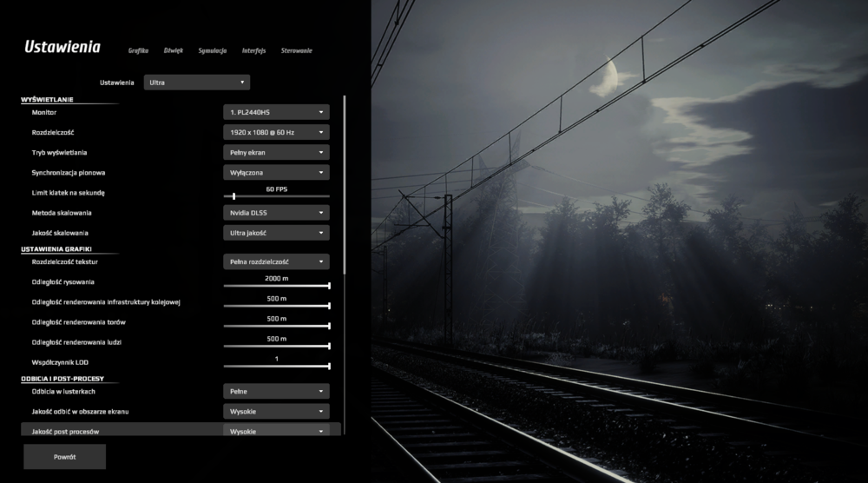Image resolution: width=868 pixels, height=483 pixels.
Task: Click the Współczynnik LOD slider
Action: point(276,366)
